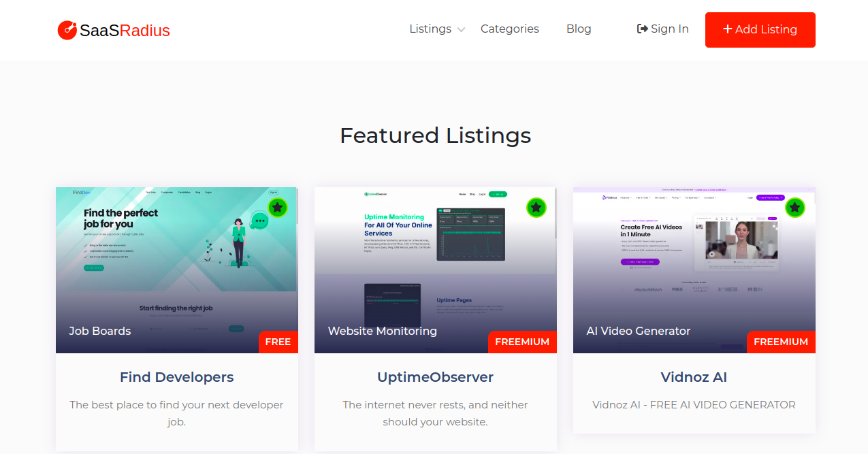Select the AI Video Generator category label
This screenshot has width=868, height=454.
click(x=639, y=331)
